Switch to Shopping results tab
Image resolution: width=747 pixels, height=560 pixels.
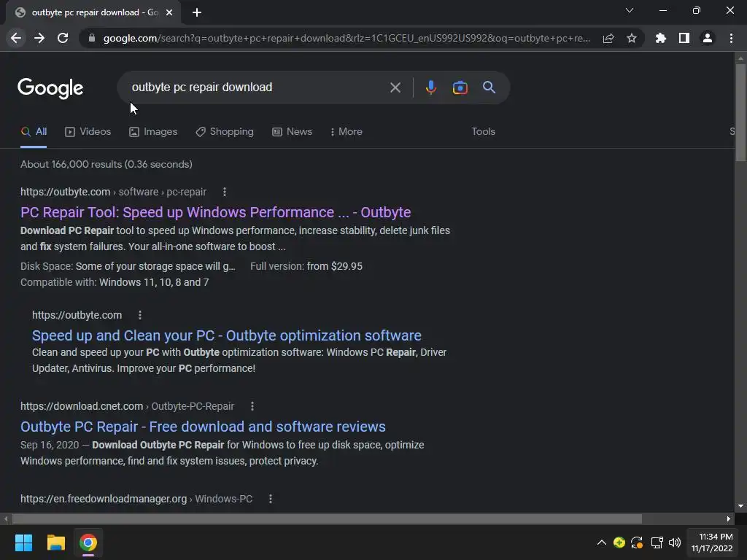click(225, 132)
